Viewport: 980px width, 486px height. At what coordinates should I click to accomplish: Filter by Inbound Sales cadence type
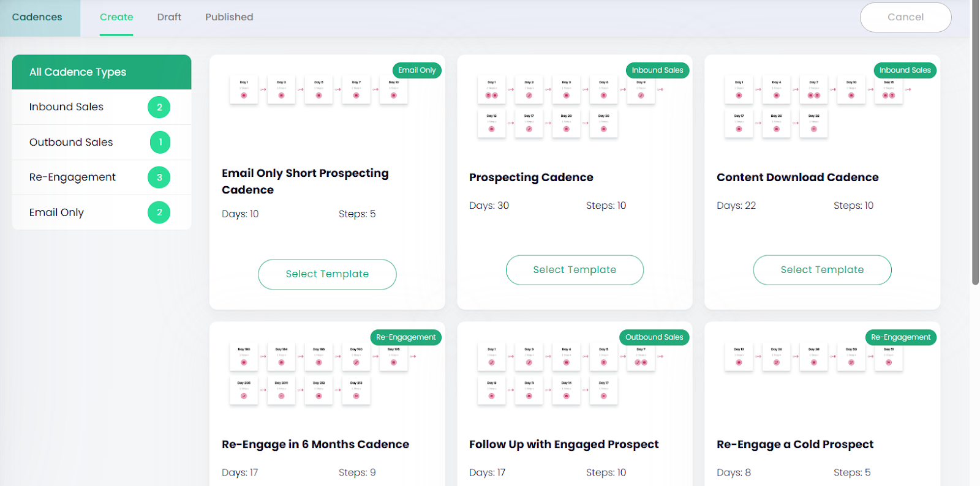coord(67,107)
